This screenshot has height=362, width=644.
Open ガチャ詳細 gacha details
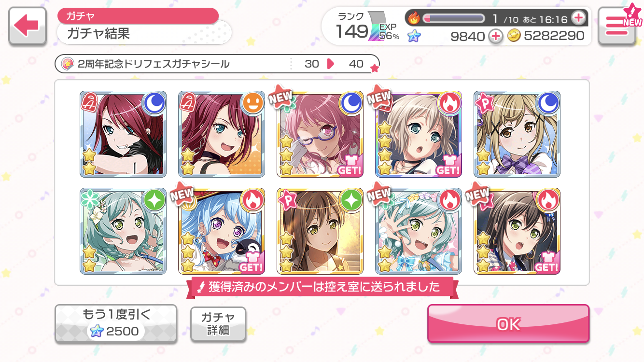pos(218,324)
